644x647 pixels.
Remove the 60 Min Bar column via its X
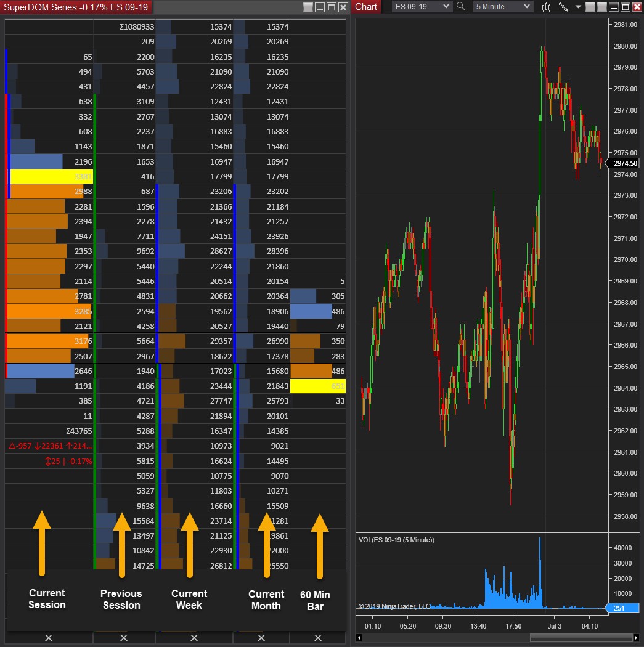(x=317, y=638)
